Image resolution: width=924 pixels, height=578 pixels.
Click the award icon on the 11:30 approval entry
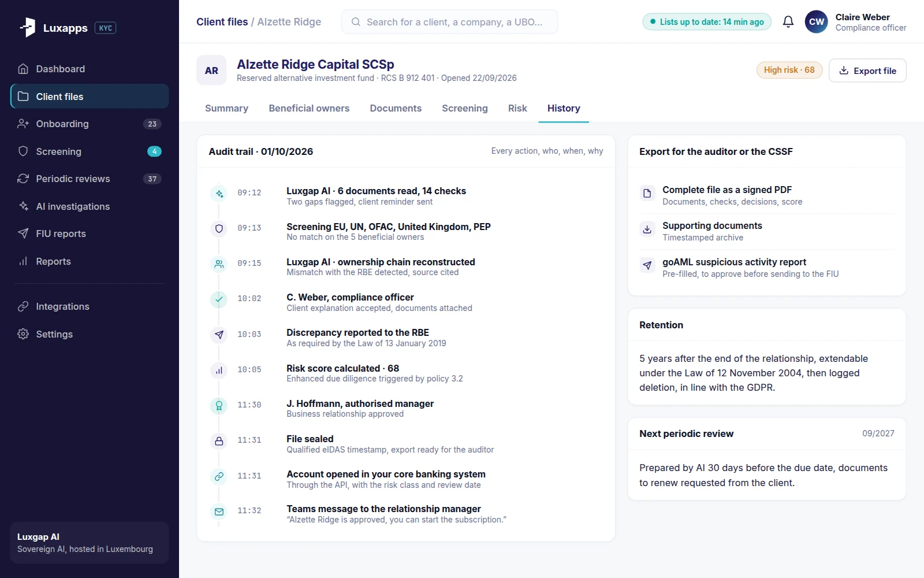coord(219,406)
